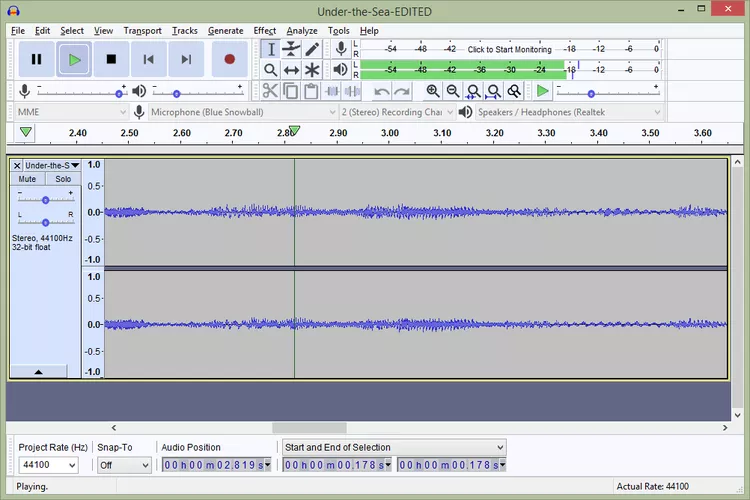The width and height of the screenshot is (750, 500).
Task: Open the Generate menu
Action: 225,31
